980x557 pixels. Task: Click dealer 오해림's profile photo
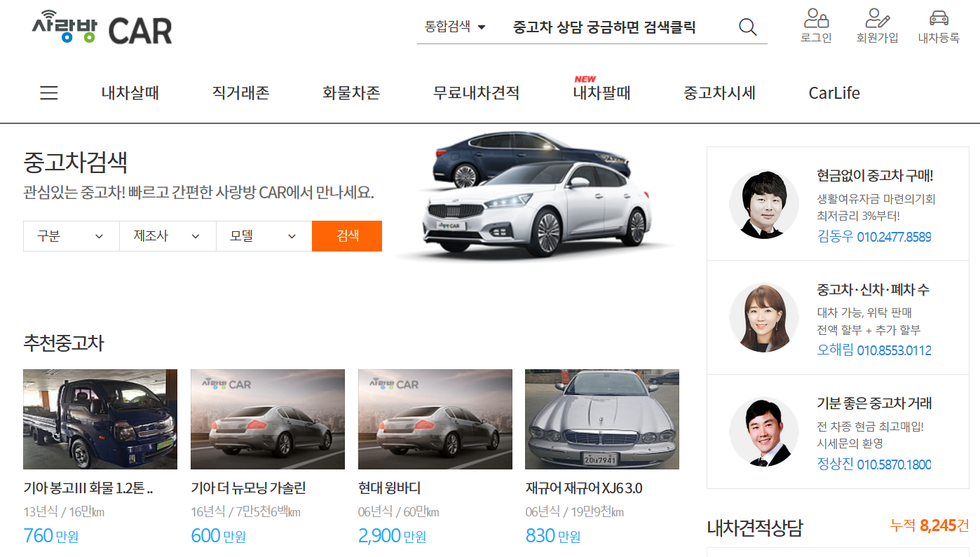pos(764,317)
